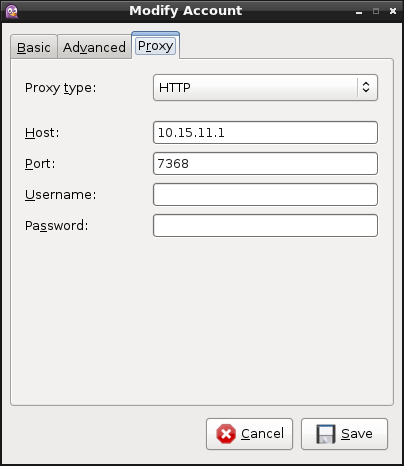Open the Advanced tab
The image size is (404, 466).
click(94, 47)
